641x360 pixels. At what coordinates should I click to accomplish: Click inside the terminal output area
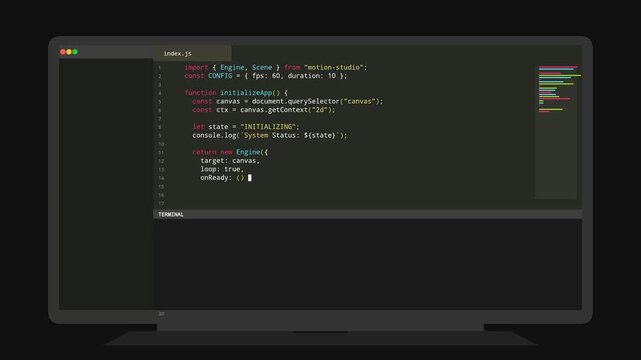[368, 264]
